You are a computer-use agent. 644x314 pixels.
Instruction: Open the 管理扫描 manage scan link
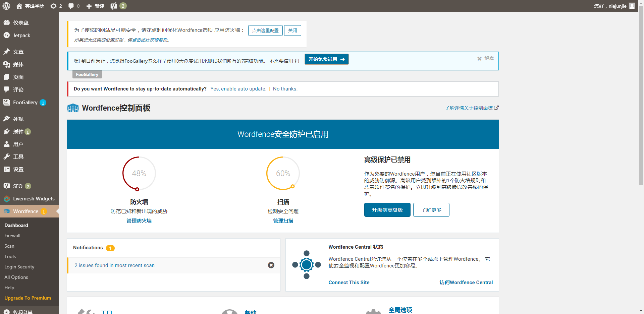coord(283,221)
